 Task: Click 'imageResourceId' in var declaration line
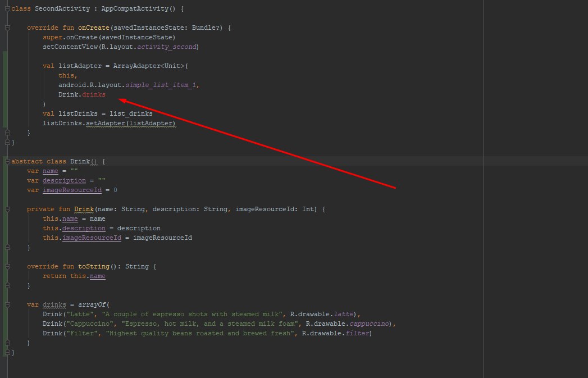coord(72,190)
